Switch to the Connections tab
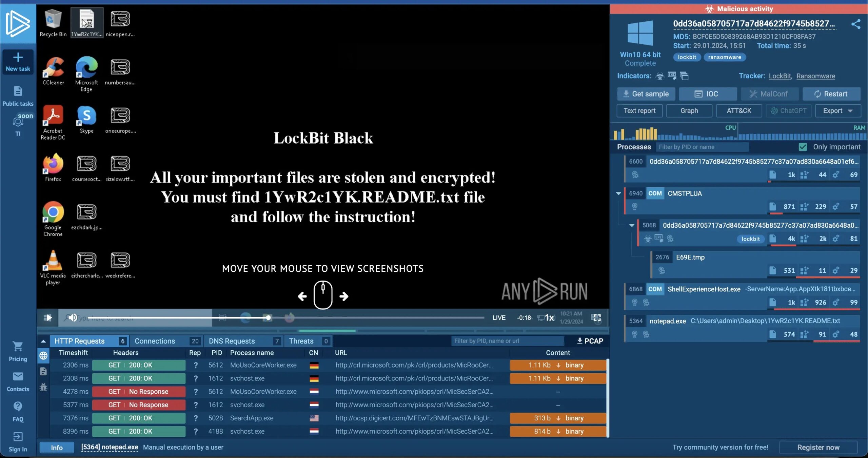Viewport: 868px width, 458px height. point(155,341)
